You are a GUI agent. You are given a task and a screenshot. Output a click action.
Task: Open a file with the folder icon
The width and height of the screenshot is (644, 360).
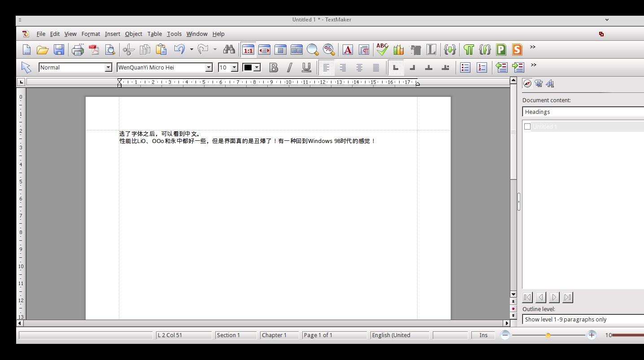[x=43, y=49]
